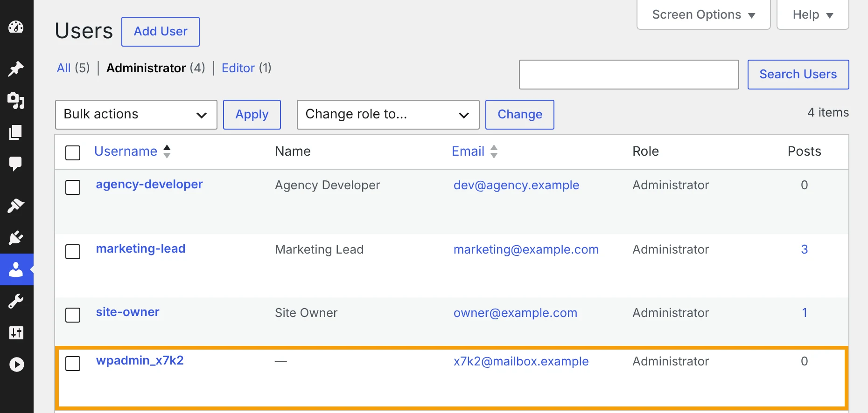The image size is (868, 413).
Task: Click the Change role button
Action: (520, 115)
